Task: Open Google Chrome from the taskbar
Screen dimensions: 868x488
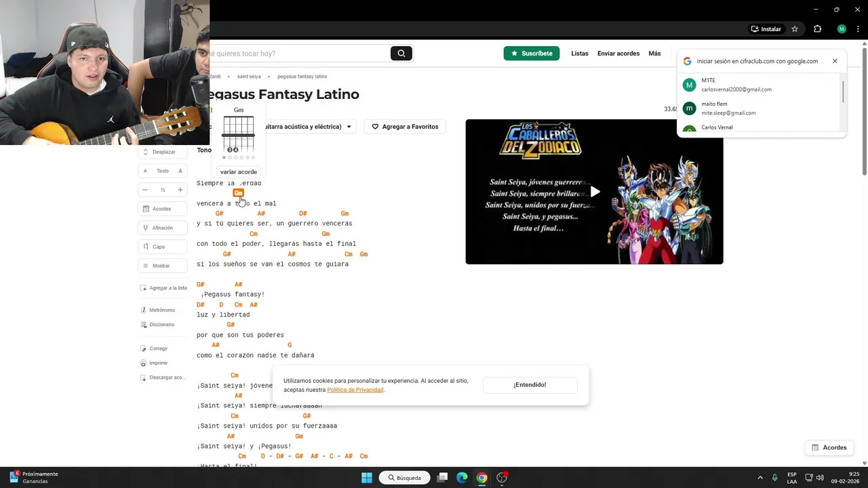Action: 481,478
